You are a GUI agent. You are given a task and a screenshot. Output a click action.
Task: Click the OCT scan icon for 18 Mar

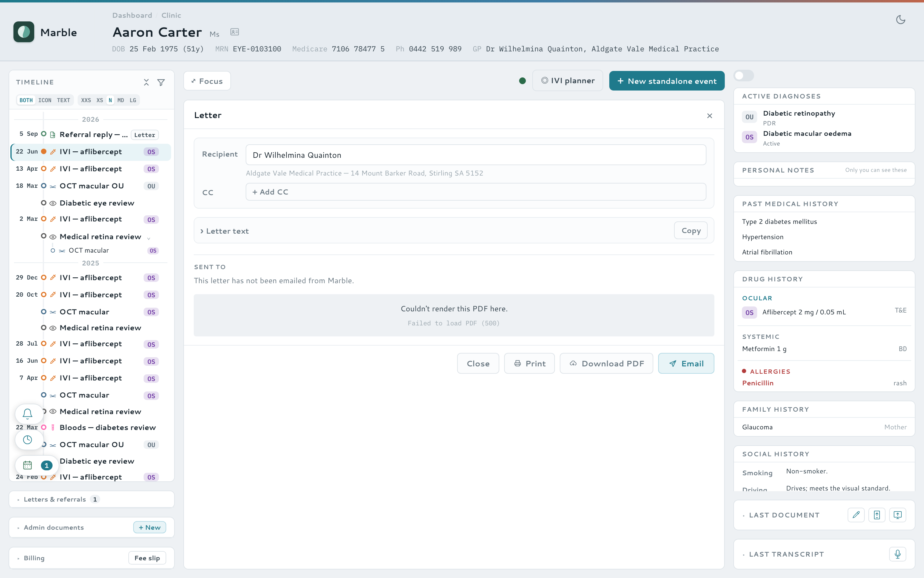[53, 186]
